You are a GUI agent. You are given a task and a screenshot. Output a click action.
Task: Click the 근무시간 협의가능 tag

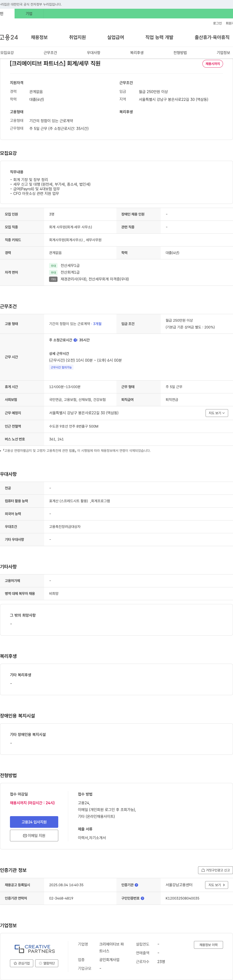click(61, 367)
